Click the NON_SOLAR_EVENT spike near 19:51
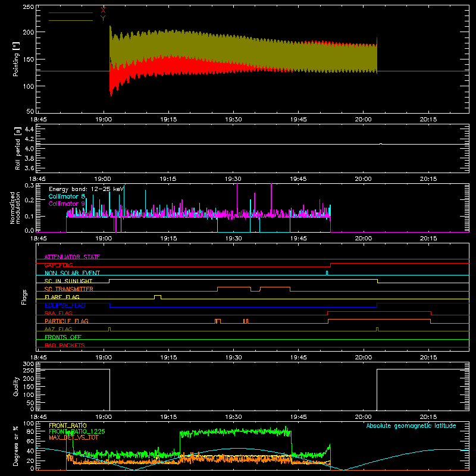The image size is (476, 476). click(327, 273)
